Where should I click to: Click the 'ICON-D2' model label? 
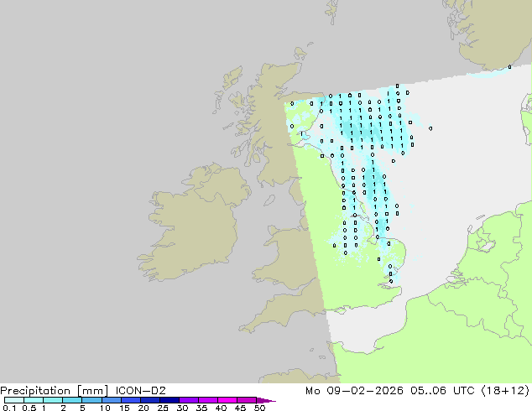tap(140, 391)
